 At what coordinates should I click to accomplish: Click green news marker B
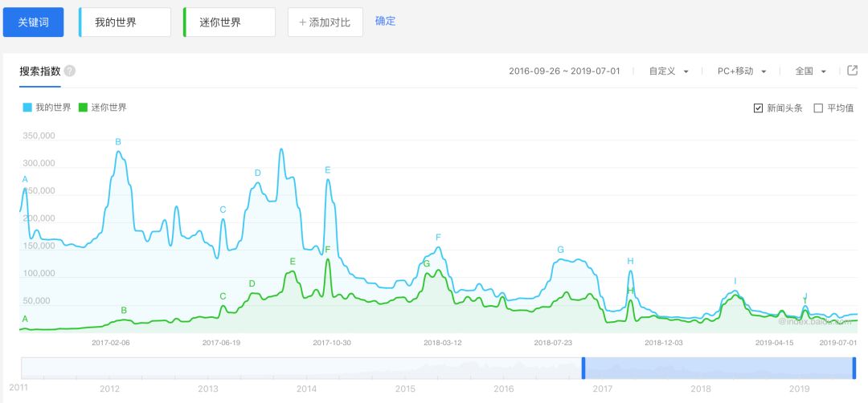124,310
